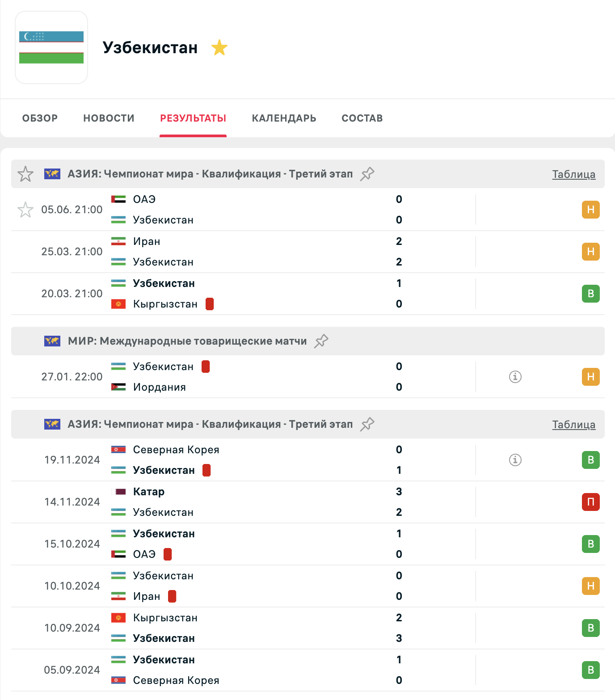Open the Таблица link in the first league header

pyautogui.click(x=573, y=174)
